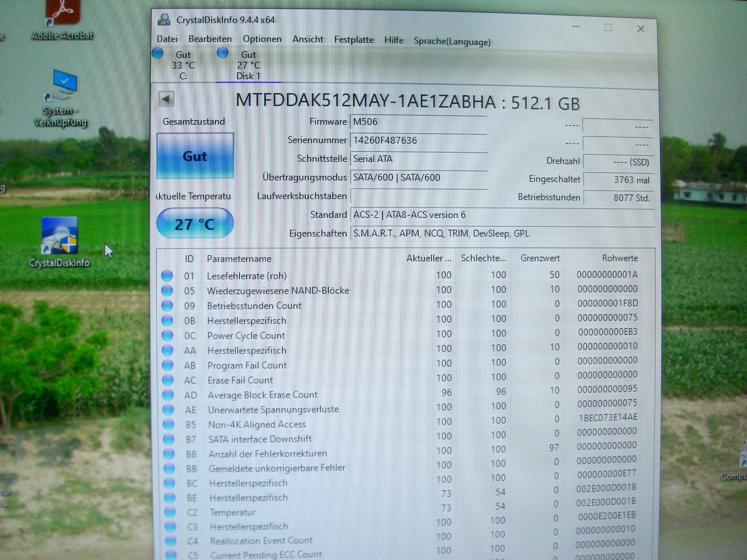Click the Schlechte... column header
The width and height of the screenshot is (747, 560).
click(x=483, y=258)
